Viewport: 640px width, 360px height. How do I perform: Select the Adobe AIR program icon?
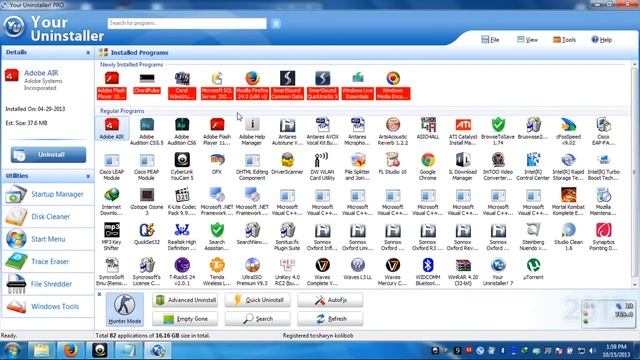112,129
